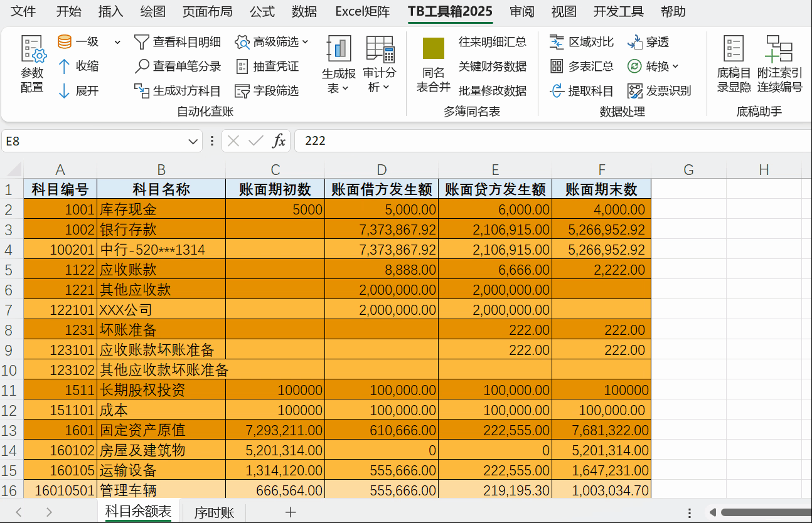Click the 同名表合并 olive square icon

(x=434, y=48)
